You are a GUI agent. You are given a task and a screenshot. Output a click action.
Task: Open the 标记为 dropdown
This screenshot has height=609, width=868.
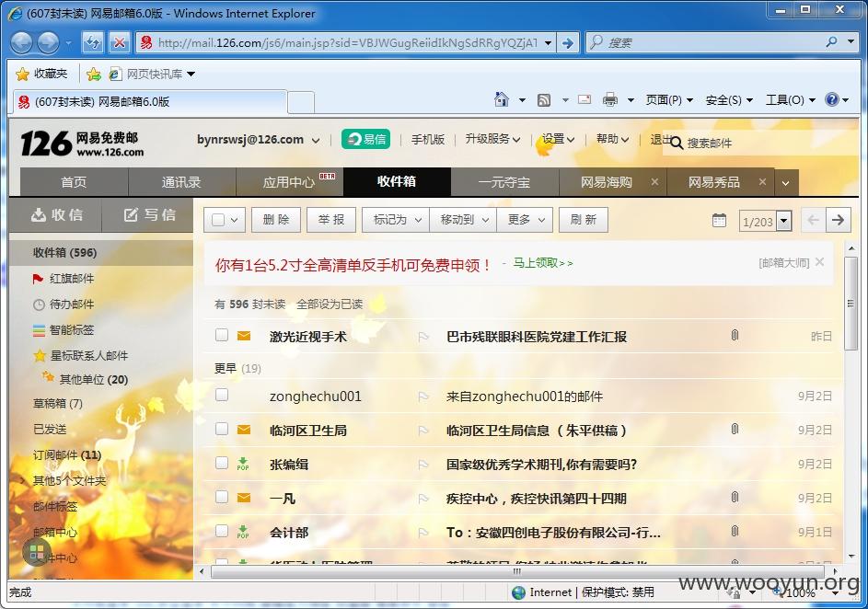[x=396, y=220]
